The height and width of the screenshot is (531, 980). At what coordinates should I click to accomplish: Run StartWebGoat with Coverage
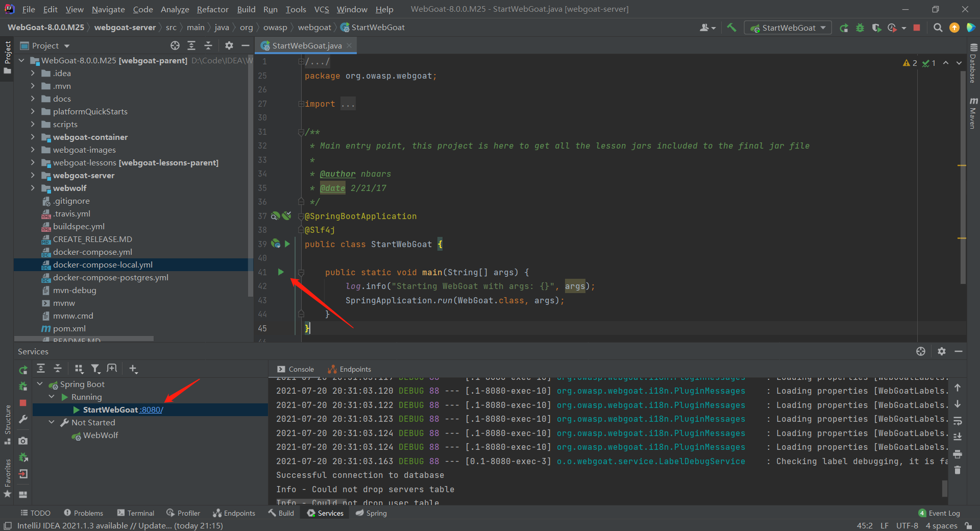coord(876,28)
